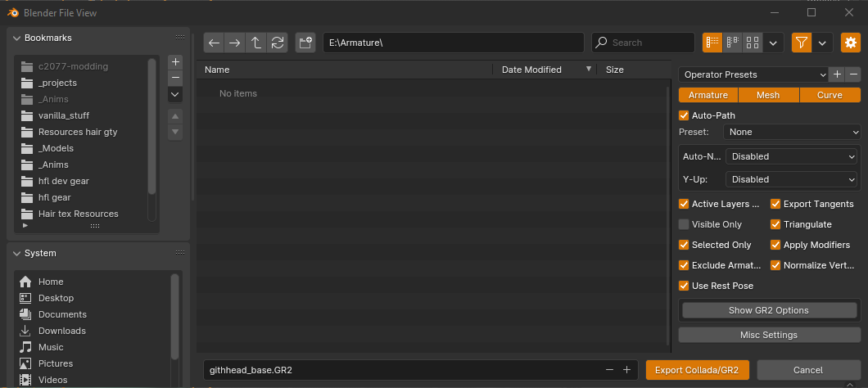This screenshot has height=388, width=868.
Task: Click Show GR2 Options button
Action: point(769,310)
